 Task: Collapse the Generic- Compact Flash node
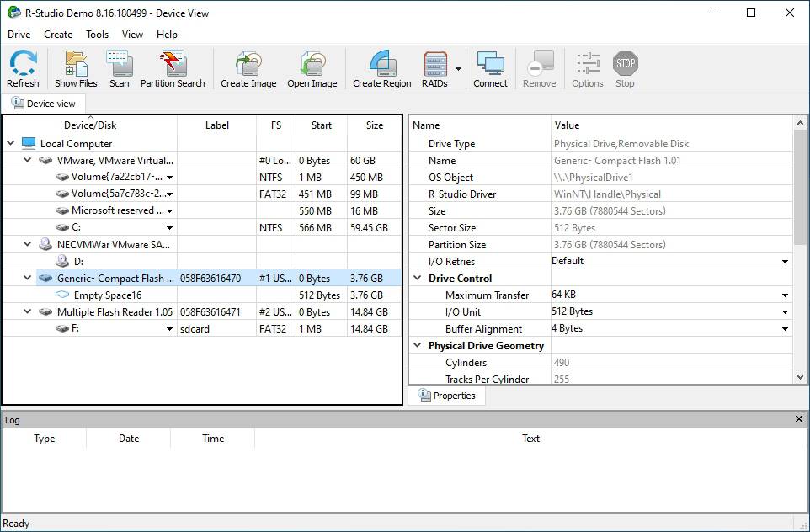[x=28, y=278]
